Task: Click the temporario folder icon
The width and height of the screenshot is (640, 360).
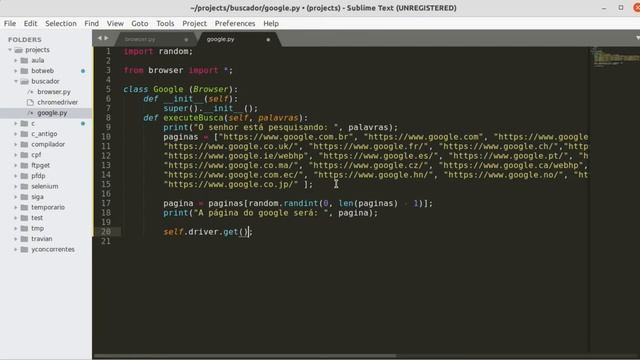Action: 24,207
